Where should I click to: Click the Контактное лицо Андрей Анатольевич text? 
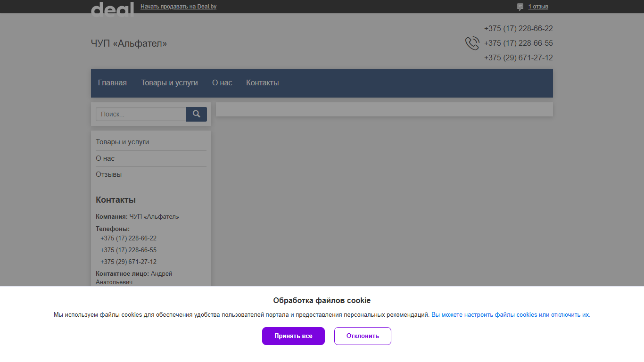point(134,278)
